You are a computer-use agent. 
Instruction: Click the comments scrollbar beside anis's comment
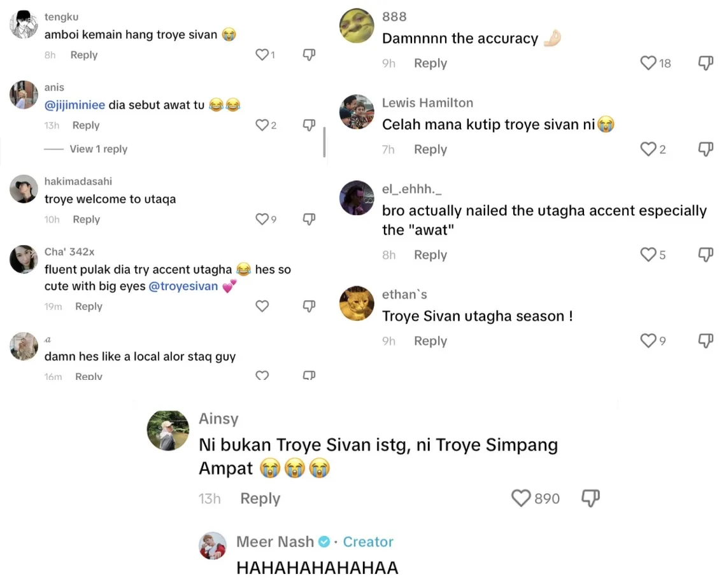pyautogui.click(x=324, y=142)
